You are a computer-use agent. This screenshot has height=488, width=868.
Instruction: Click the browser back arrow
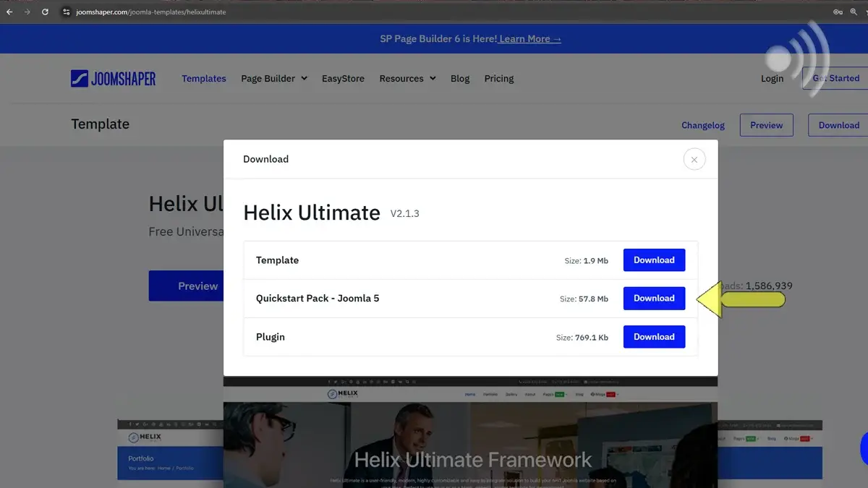[9, 12]
